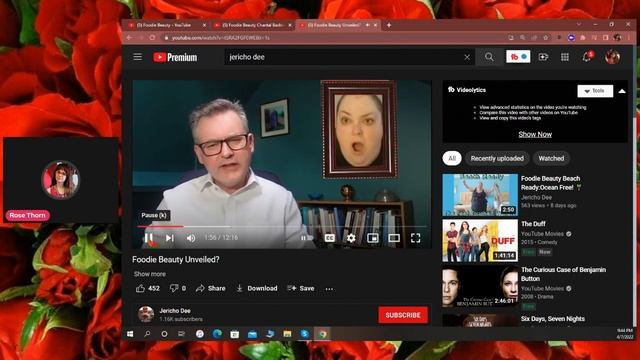The height and width of the screenshot is (360, 640).
Task: Open the Mail app from taskbar
Action: [252, 334]
